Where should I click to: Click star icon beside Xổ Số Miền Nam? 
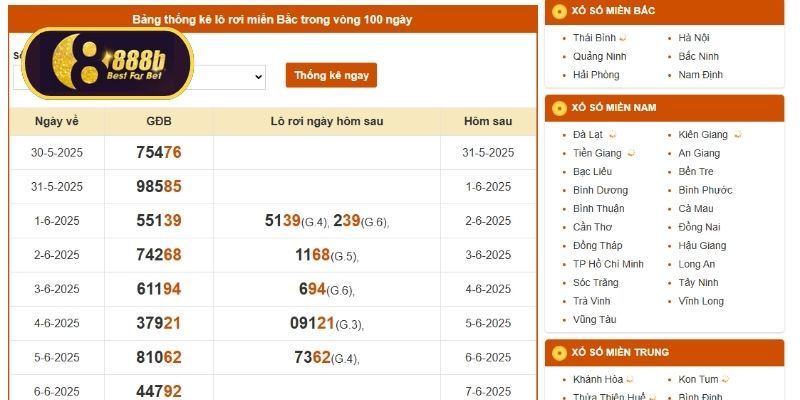[558, 107]
